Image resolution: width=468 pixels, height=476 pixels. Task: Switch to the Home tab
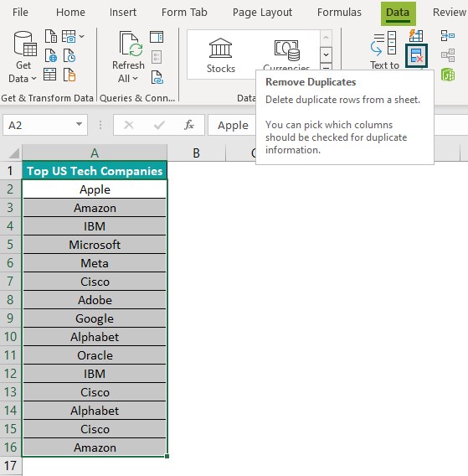pos(70,12)
